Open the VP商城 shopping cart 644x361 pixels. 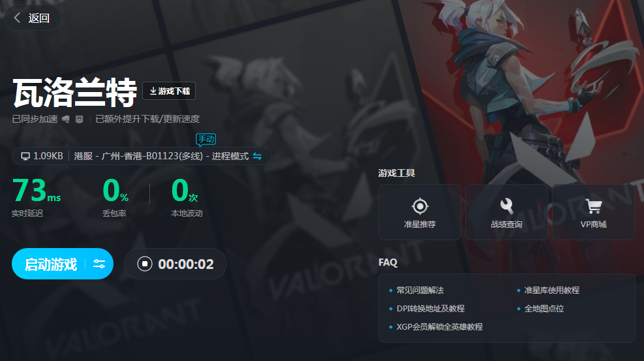tap(594, 212)
